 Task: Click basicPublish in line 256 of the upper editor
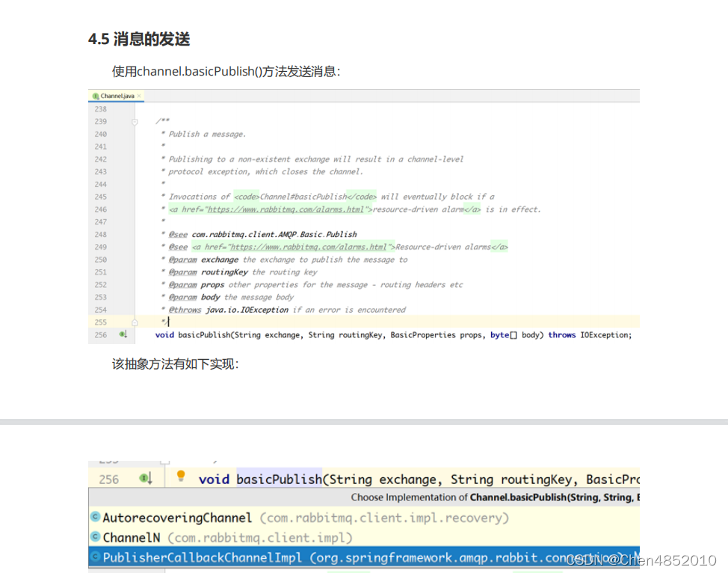tap(204, 335)
